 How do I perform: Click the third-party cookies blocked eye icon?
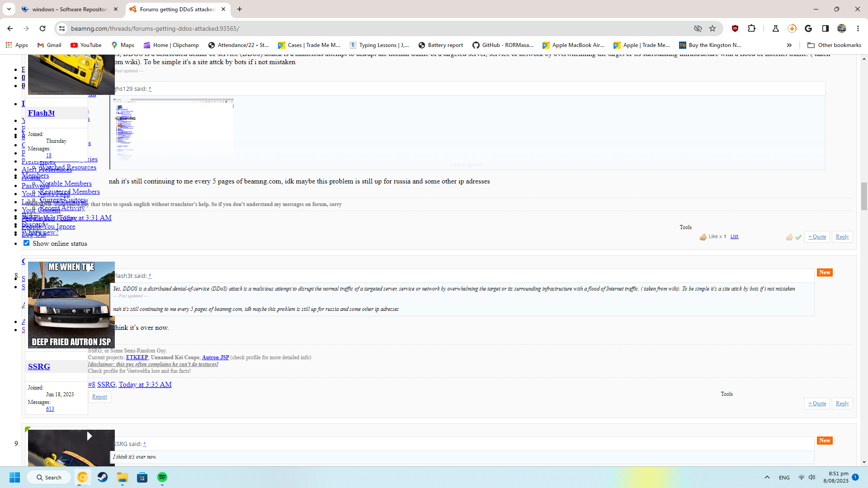[698, 28]
